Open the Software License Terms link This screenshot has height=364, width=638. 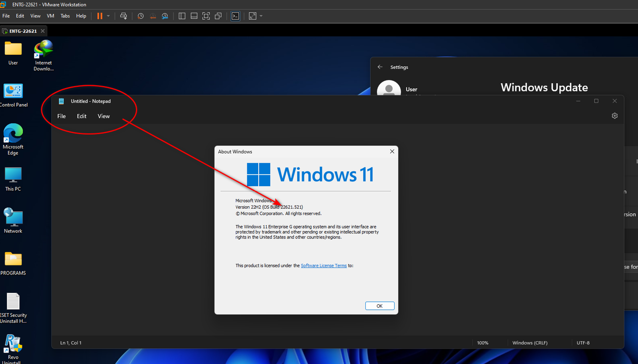323,265
